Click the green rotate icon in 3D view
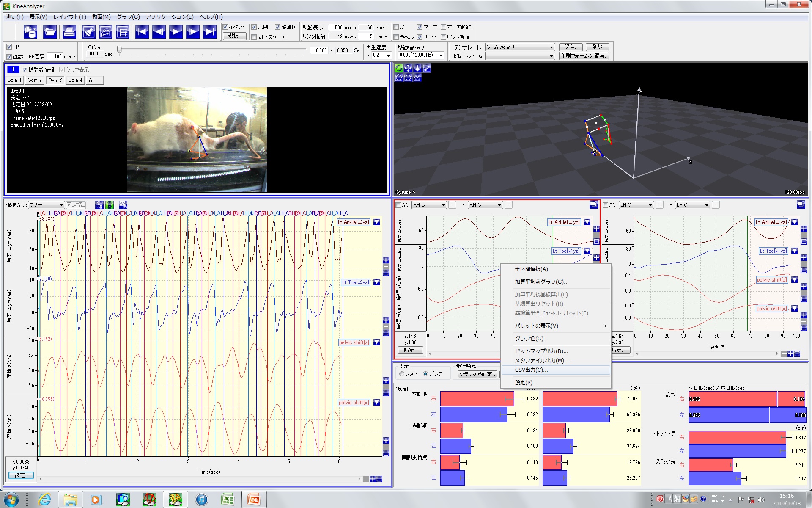 [x=398, y=68]
